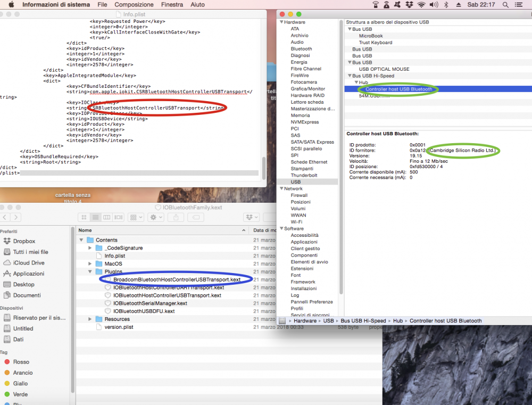Select the Giallo tag

(x=20, y=384)
